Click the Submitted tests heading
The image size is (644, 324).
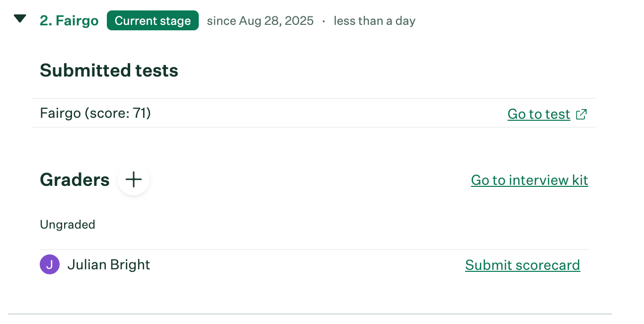tap(109, 71)
